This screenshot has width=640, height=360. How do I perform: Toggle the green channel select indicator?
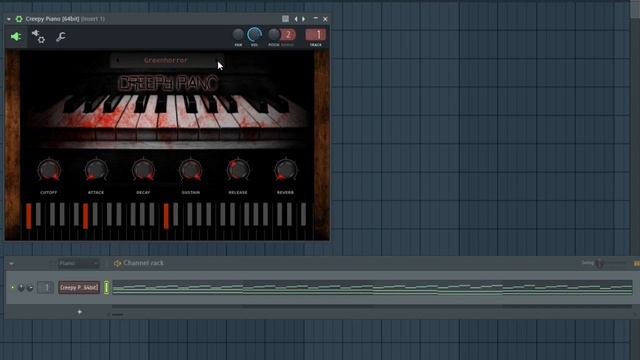pyautogui.click(x=107, y=288)
